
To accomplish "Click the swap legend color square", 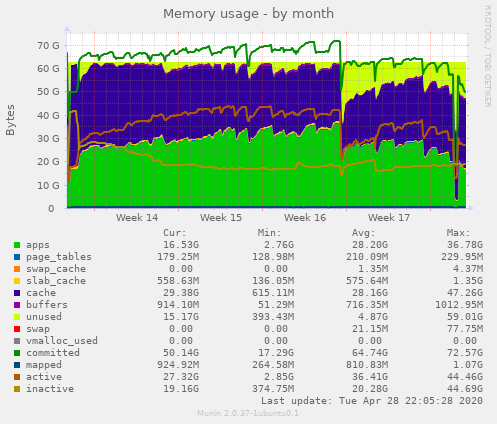I will [17, 329].
